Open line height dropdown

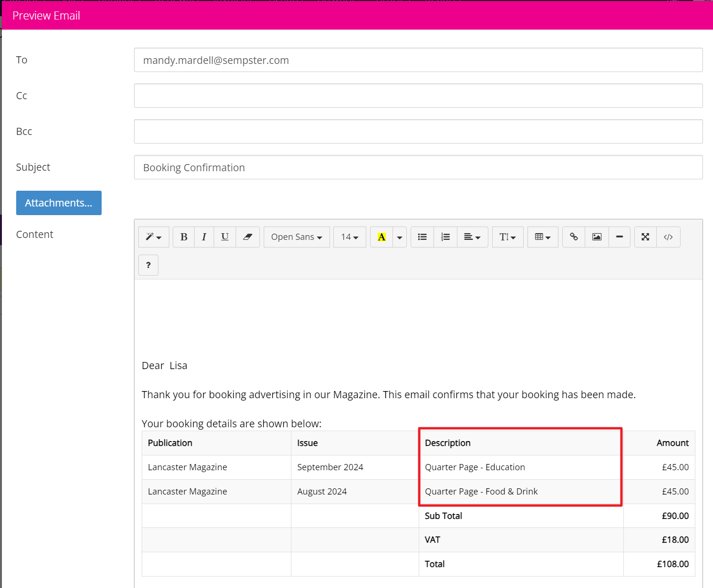click(x=507, y=237)
